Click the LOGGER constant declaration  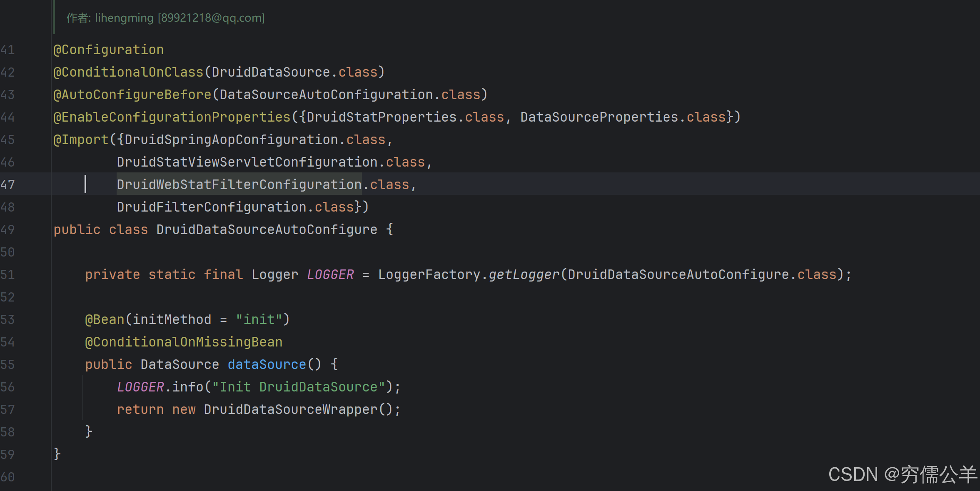(x=330, y=275)
